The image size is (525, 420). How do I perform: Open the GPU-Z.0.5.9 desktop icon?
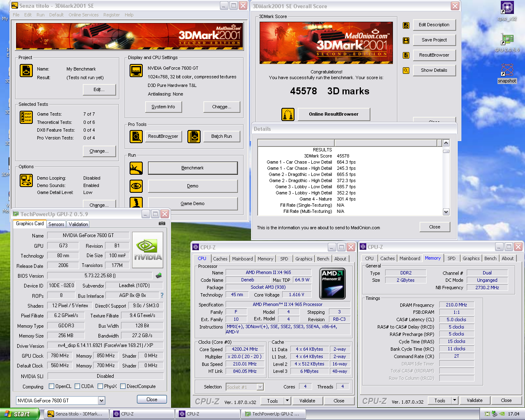tap(507, 43)
